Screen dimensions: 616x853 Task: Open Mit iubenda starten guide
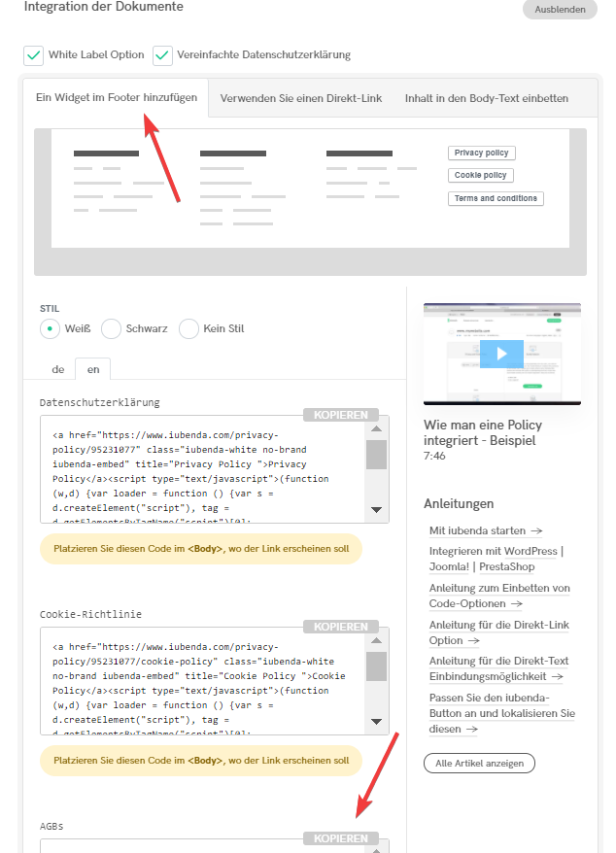[486, 530]
